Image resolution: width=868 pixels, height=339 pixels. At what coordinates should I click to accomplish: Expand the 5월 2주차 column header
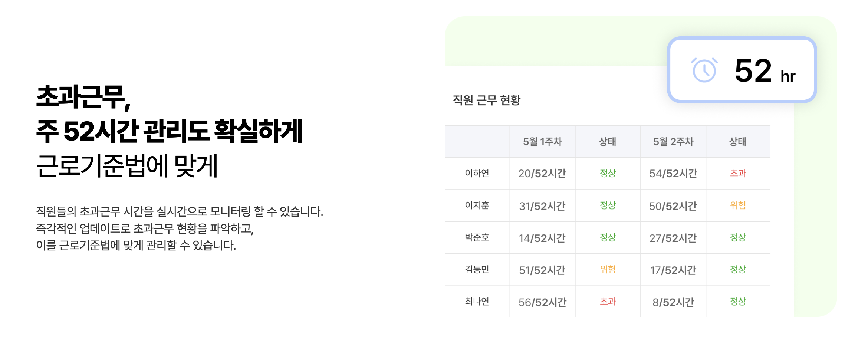pyautogui.click(x=673, y=141)
